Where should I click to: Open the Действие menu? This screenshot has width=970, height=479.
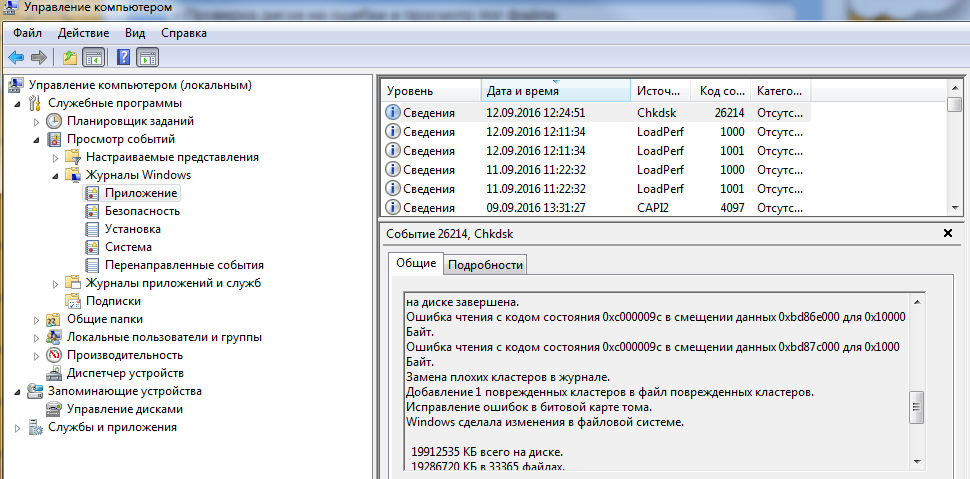83,33
